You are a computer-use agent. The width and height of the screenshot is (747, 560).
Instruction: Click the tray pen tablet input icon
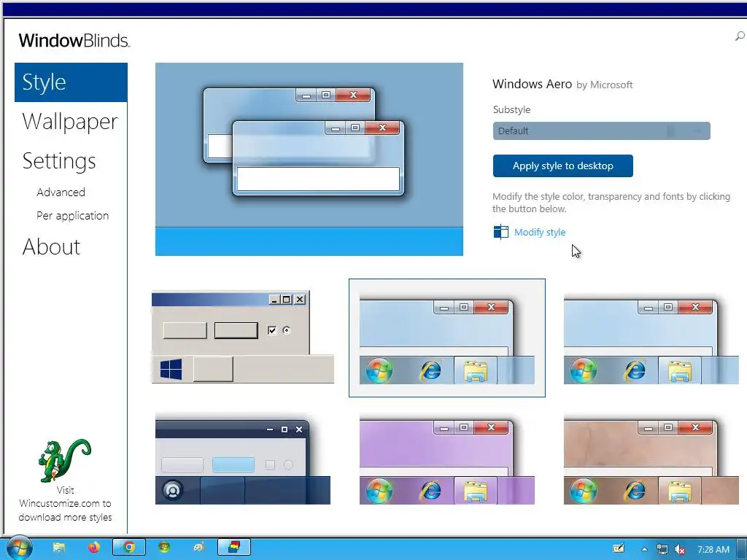pos(619,548)
